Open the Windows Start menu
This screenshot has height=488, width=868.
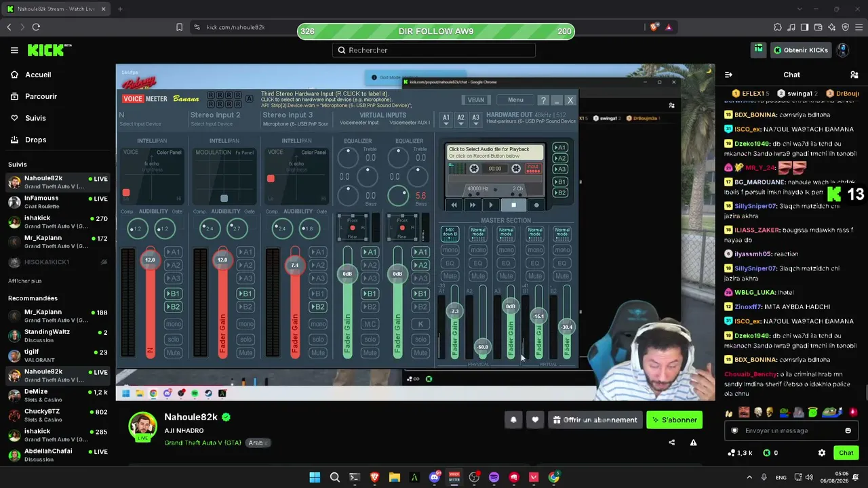[x=315, y=477]
